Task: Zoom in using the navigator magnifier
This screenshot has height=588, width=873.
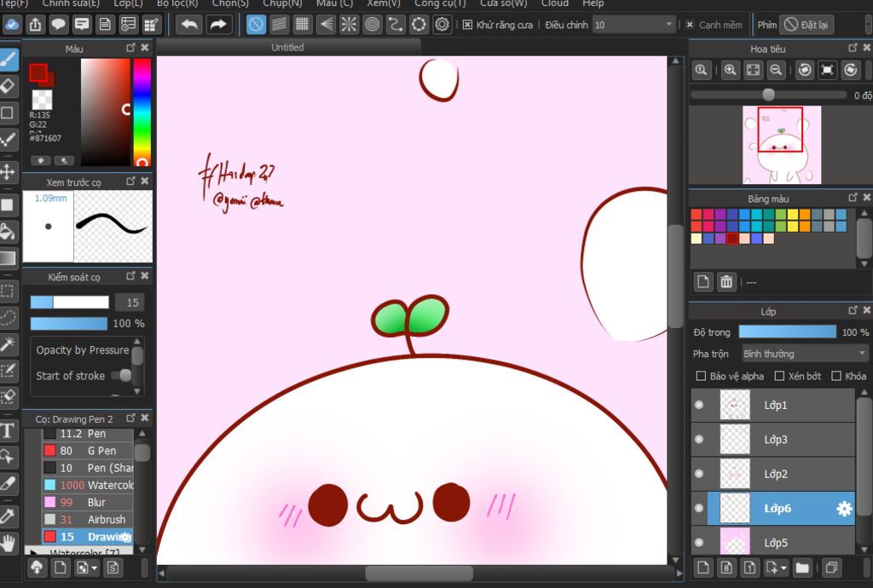Action: tap(730, 70)
